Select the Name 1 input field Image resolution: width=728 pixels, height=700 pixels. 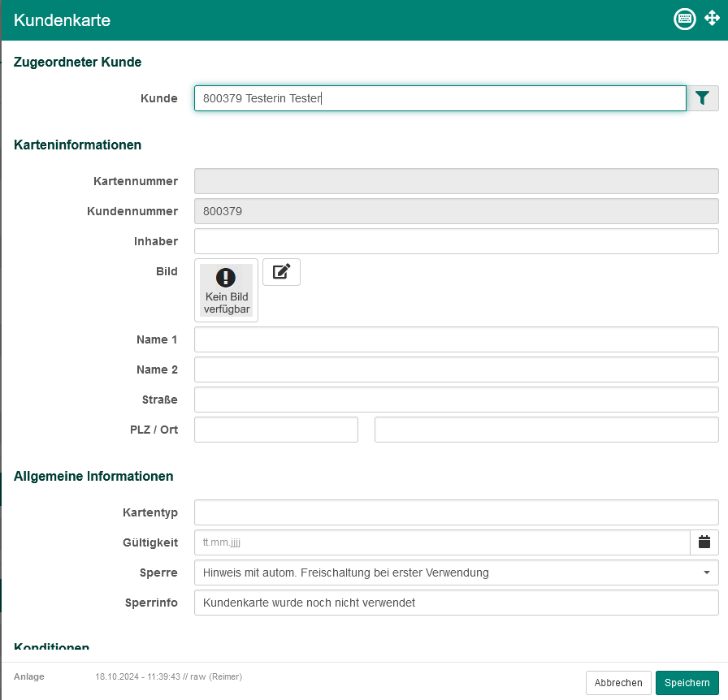[456, 339]
